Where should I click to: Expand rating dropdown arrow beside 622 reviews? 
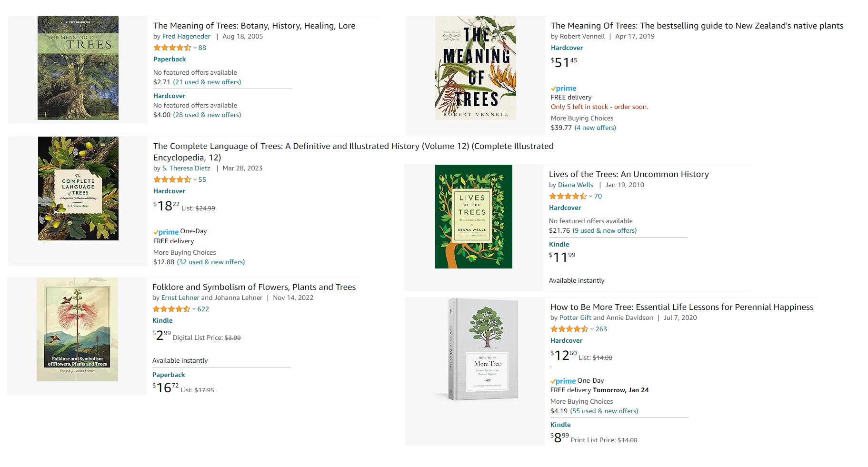[194, 309]
